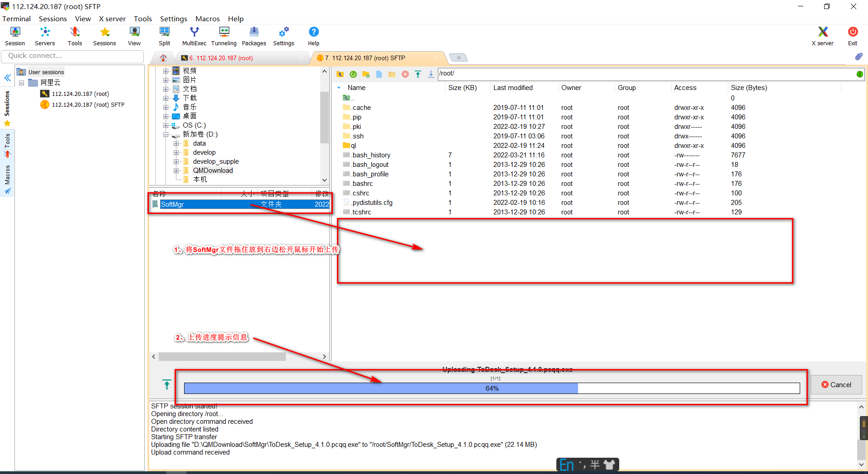
Task: Click the Split view icon
Action: (x=164, y=36)
